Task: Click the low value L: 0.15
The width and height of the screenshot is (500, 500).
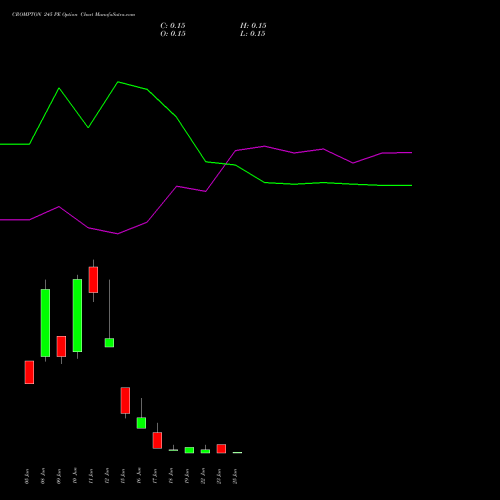Action: (x=253, y=34)
